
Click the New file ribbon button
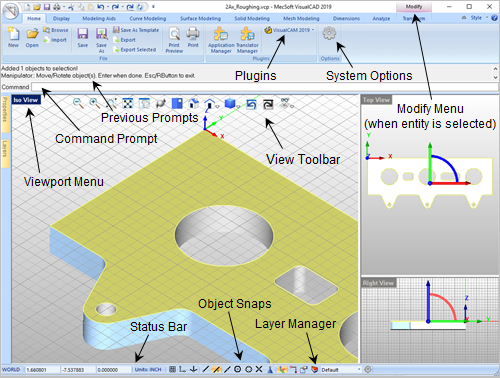(13, 37)
